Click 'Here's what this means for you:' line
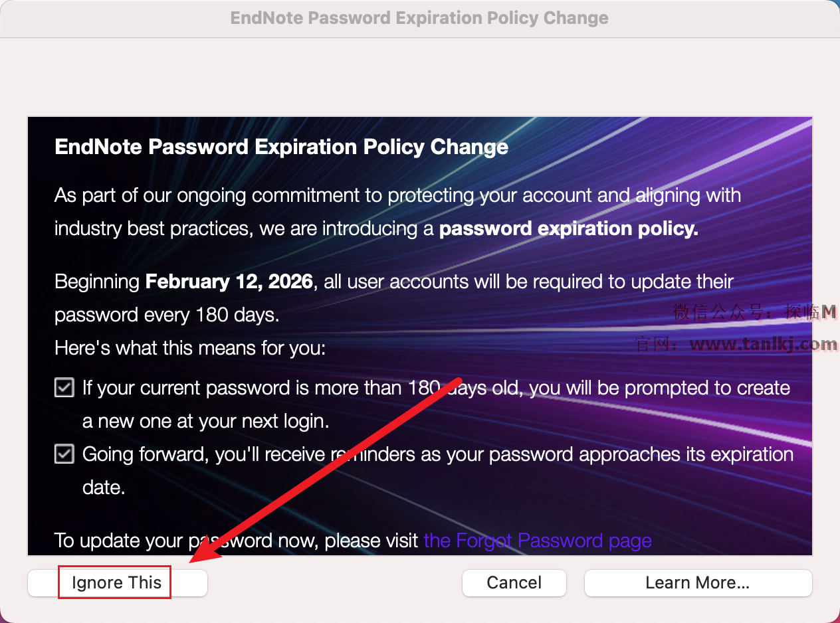Viewport: 840px width, 623px height. tap(190, 348)
